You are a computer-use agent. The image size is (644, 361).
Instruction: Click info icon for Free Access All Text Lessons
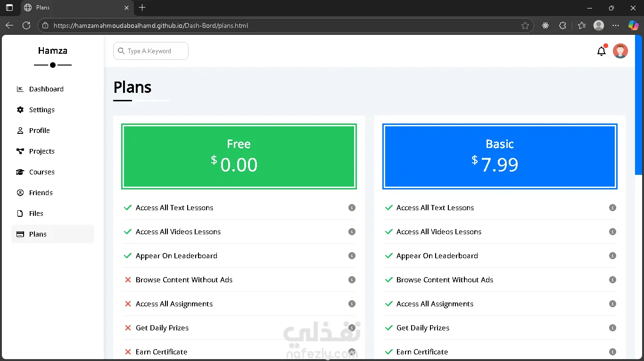pos(352,207)
